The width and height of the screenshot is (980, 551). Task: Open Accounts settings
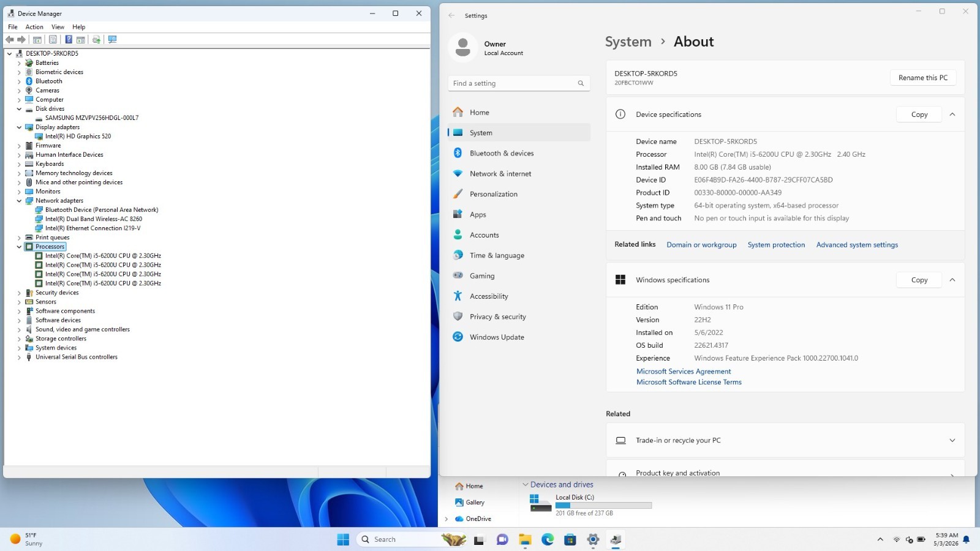point(519,235)
